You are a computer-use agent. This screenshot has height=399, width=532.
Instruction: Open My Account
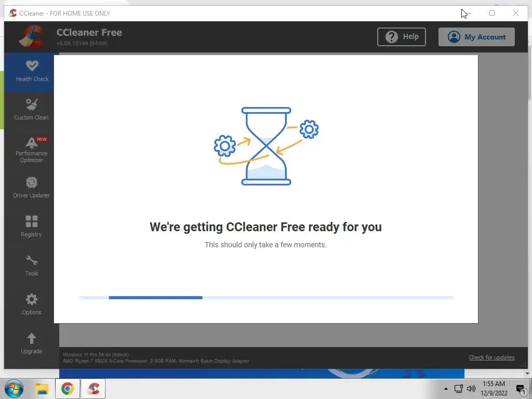[x=476, y=37]
